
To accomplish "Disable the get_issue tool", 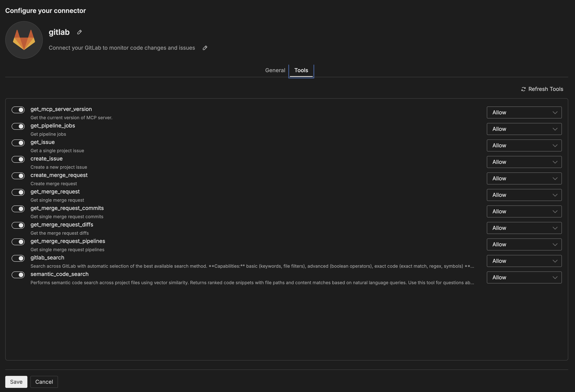I will coord(18,143).
